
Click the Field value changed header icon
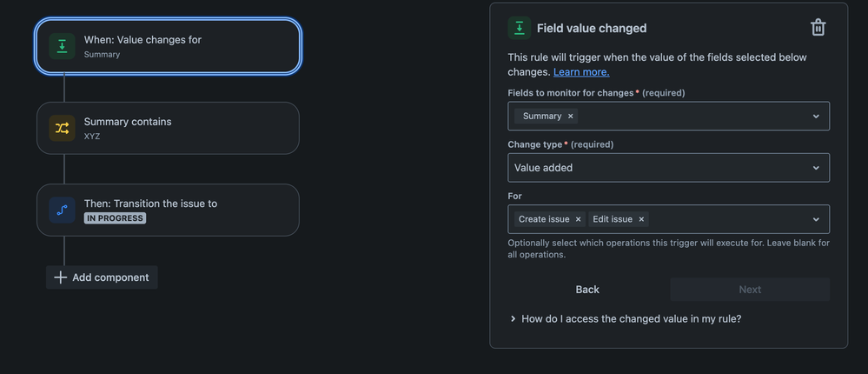(519, 28)
